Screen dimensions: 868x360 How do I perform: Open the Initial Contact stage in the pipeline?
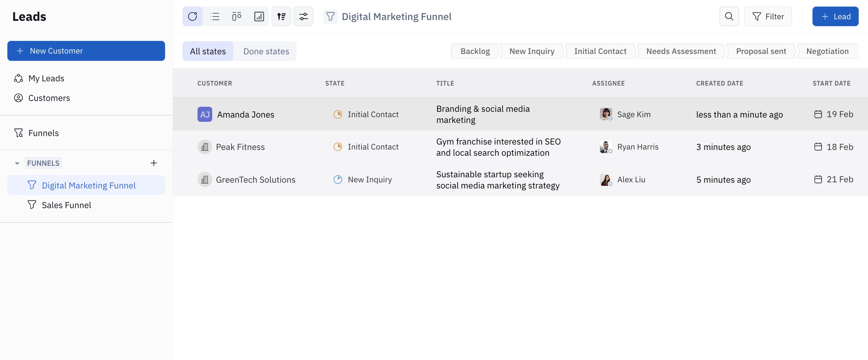pyautogui.click(x=600, y=51)
